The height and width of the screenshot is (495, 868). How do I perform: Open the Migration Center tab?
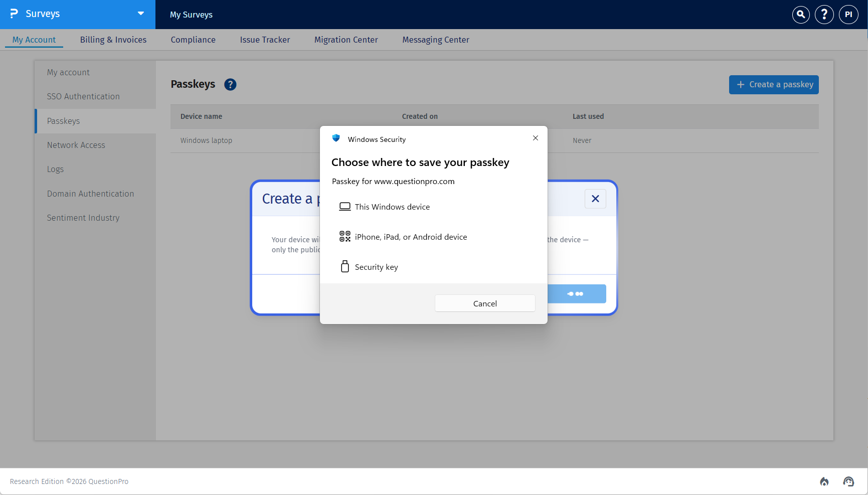pyautogui.click(x=346, y=40)
